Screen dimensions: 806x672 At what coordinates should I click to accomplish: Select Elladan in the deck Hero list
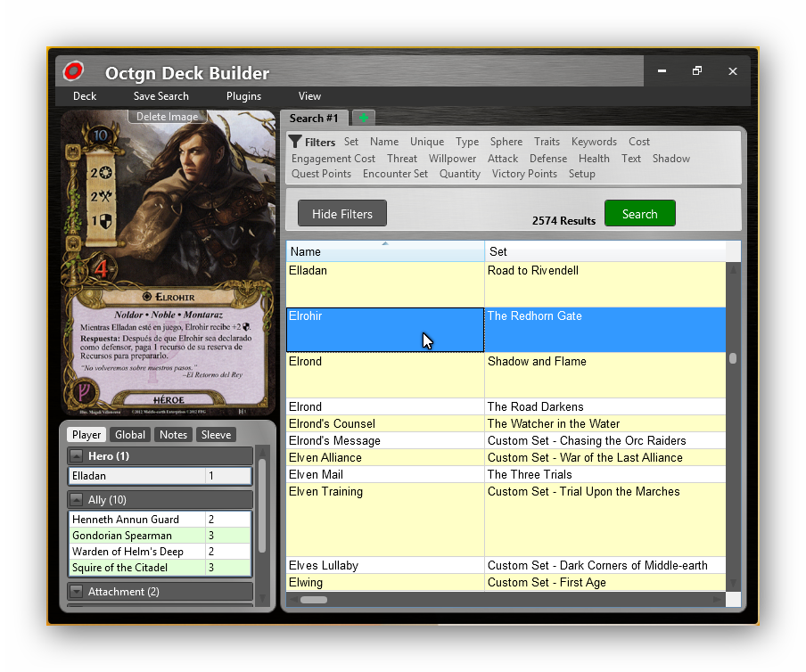(160, 476)
